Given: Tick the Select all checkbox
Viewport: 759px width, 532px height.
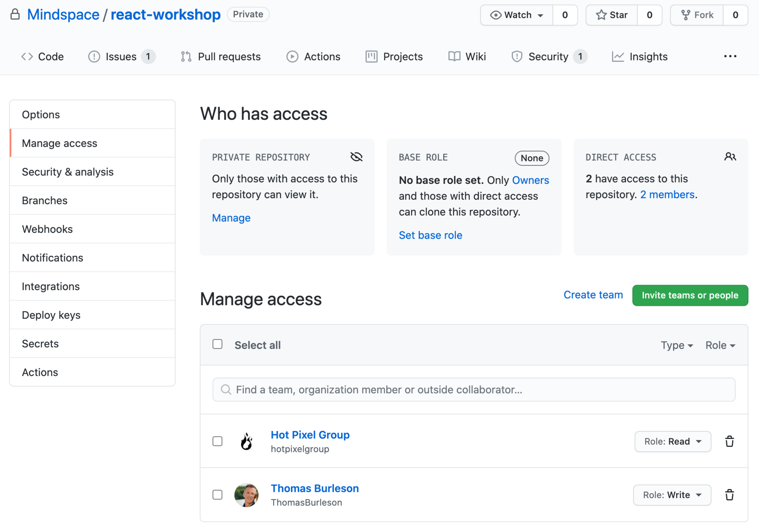Looking at the screenshot, I should point(218,344).
